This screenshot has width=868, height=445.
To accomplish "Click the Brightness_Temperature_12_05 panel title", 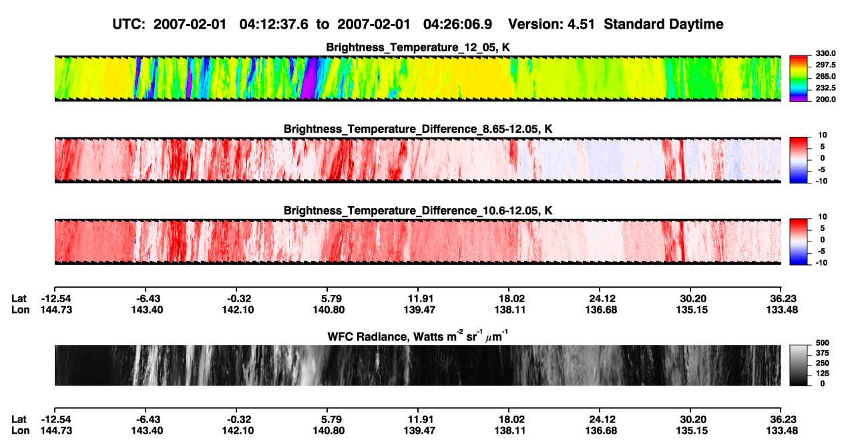I will point(418,47).
